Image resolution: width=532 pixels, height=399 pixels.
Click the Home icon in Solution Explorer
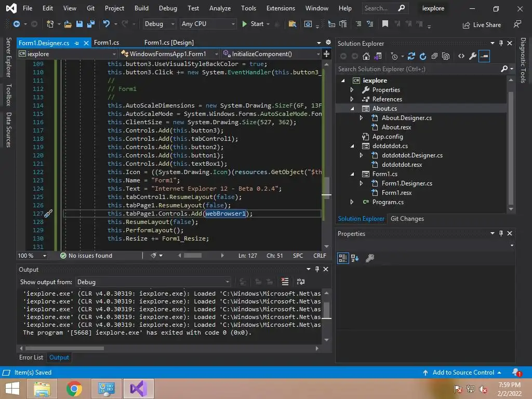pos(366,56)
